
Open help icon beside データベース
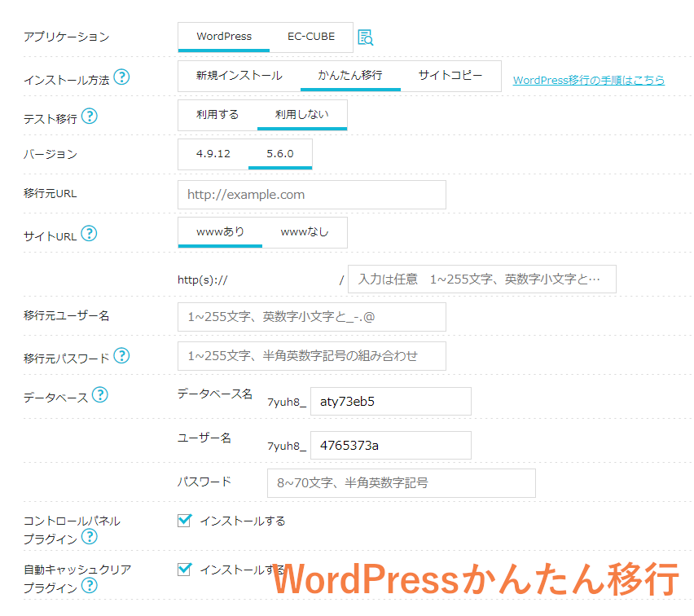point(100,394)
